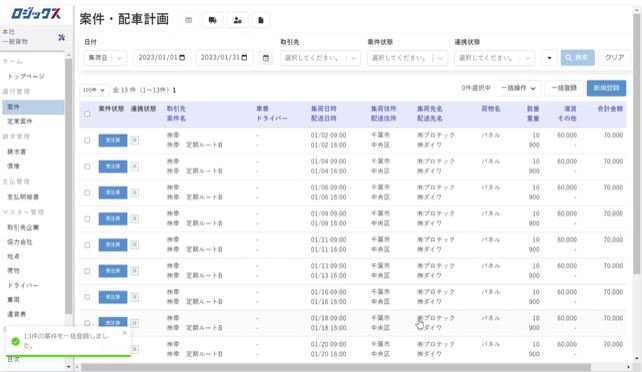The height and width of the screenshot is (372, 642).
Task: Click the link status icon for 01/06 row
Action: pyautogui.click(x=135, y=193)
